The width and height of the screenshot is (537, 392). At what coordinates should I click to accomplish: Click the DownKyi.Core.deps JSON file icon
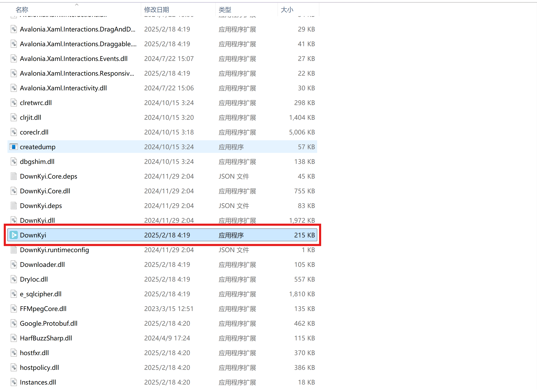[14, 176]
